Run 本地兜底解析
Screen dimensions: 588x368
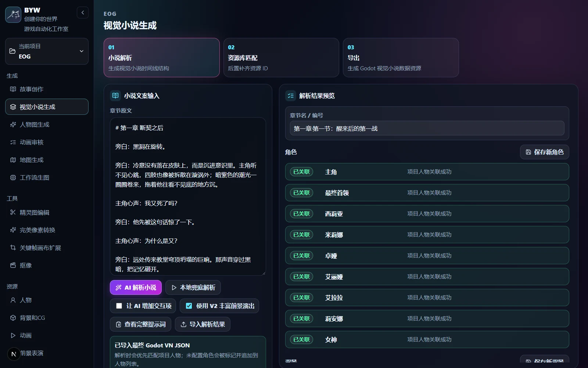coord(193,287)
